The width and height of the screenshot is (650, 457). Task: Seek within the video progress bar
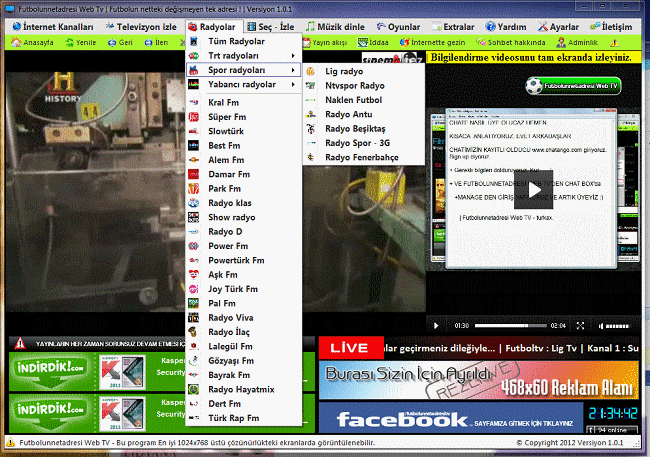[510, 326]
